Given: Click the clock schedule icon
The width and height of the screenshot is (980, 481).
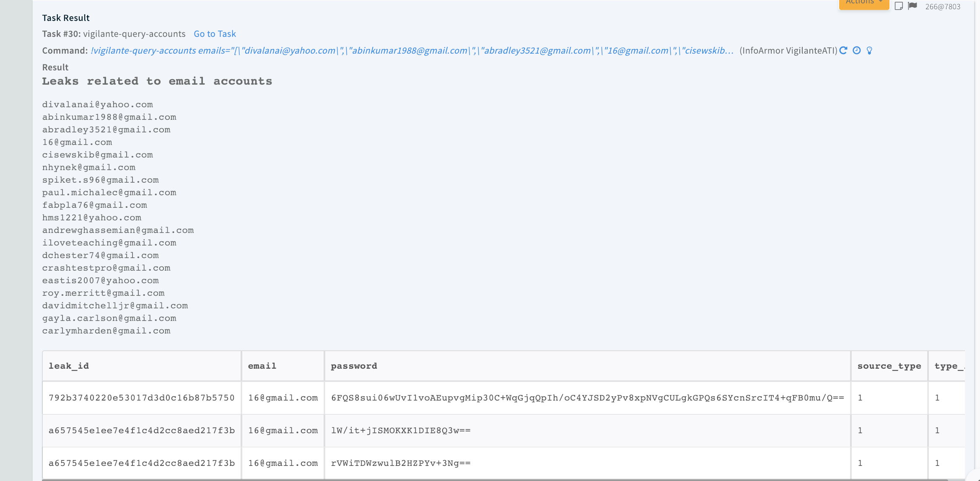Looking at the screenshot, I should click(x=857, y=51).
